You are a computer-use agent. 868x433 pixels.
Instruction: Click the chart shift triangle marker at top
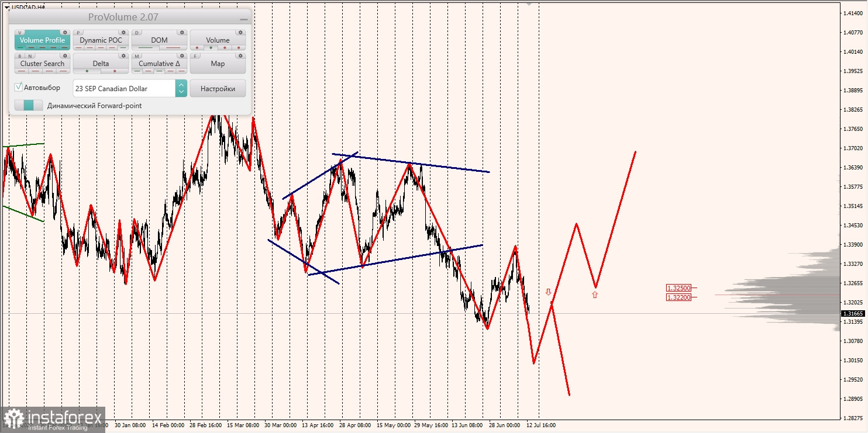tap(529, 4)
